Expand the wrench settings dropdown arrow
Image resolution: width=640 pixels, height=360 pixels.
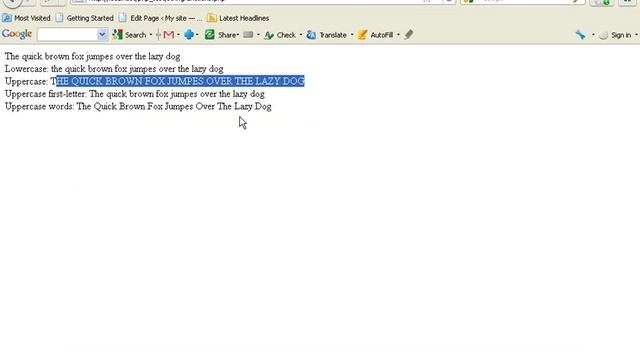point(593,35)
